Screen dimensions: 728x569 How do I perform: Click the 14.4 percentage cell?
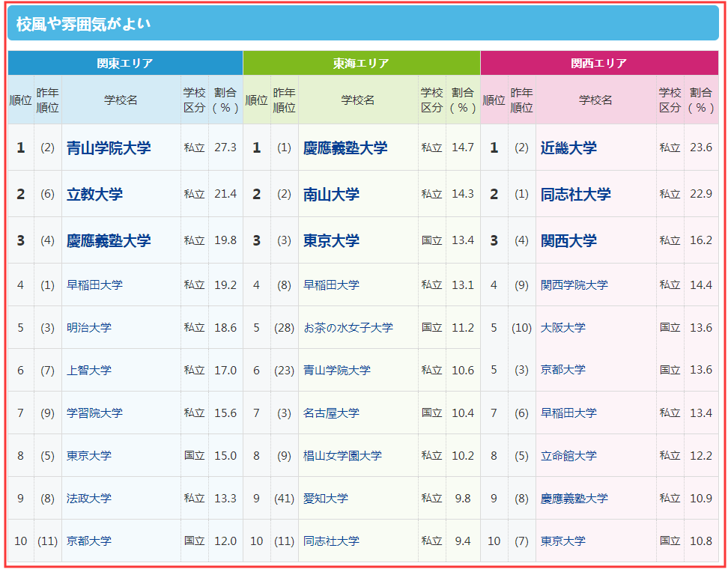click(x=701, y=285)
